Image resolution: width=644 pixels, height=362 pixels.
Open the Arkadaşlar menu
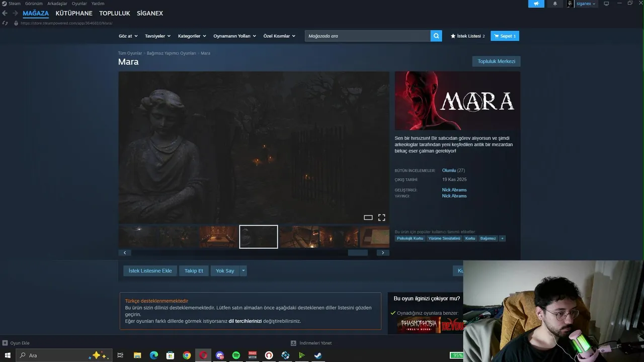(57, 4)
